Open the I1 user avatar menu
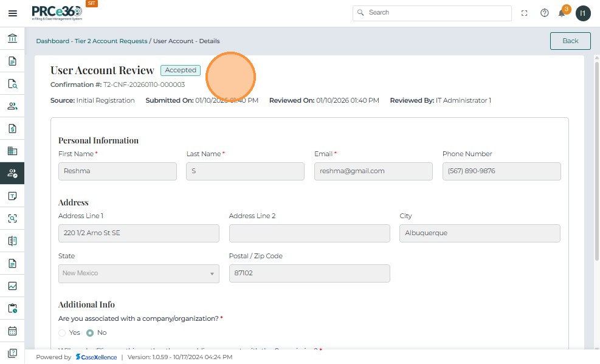Viewport: 600px width, 364px height. tap(583, 13)
